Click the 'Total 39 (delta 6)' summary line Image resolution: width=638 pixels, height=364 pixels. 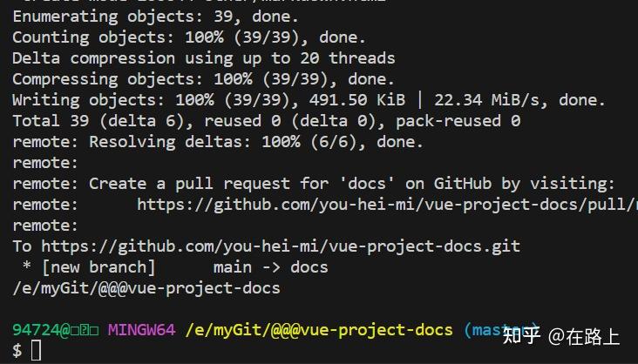coord(266,121)
